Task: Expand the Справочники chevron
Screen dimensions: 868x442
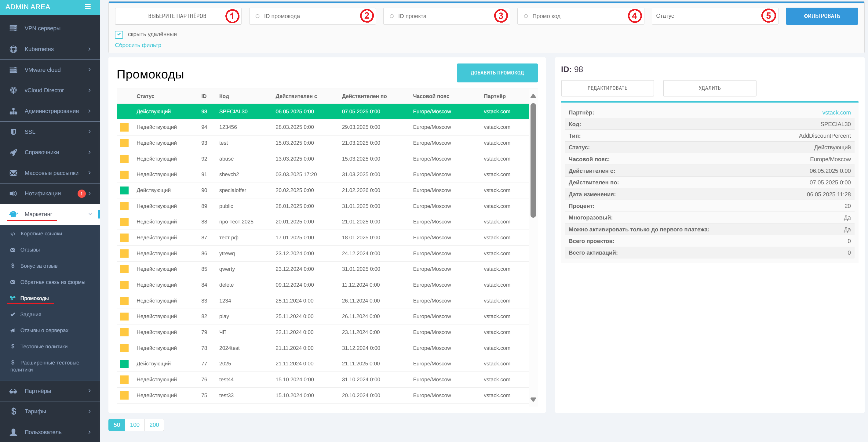Action: coord(89,152)
